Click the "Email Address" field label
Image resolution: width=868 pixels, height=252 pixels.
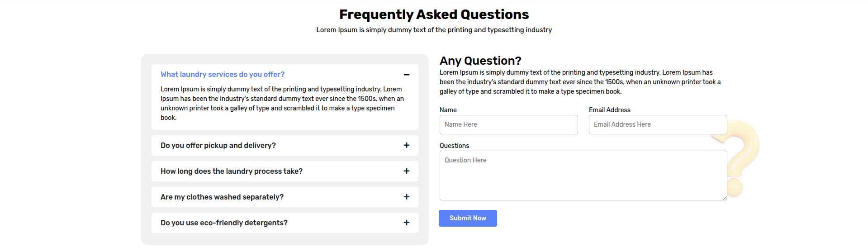pos(609,110)
